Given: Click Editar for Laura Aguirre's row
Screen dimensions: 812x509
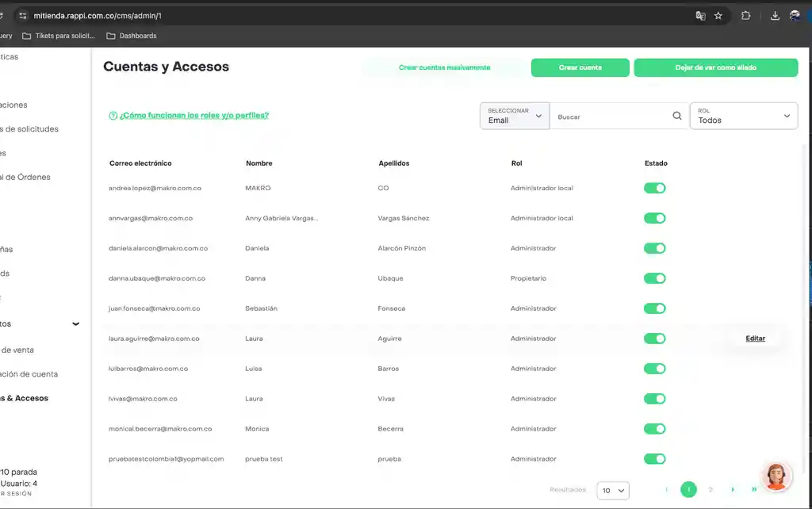Looking at the screenshot, I should pyautogui.click(x=755, y=339).
